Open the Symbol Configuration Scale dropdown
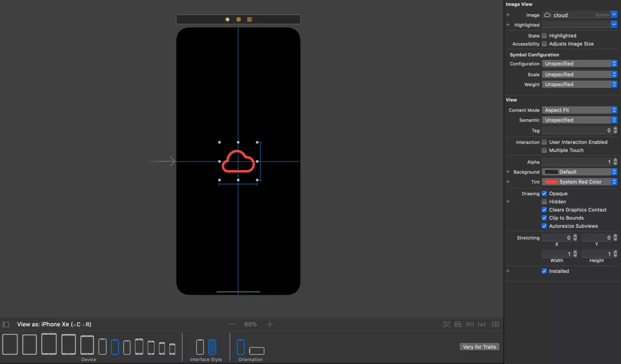 click(579, 74)
